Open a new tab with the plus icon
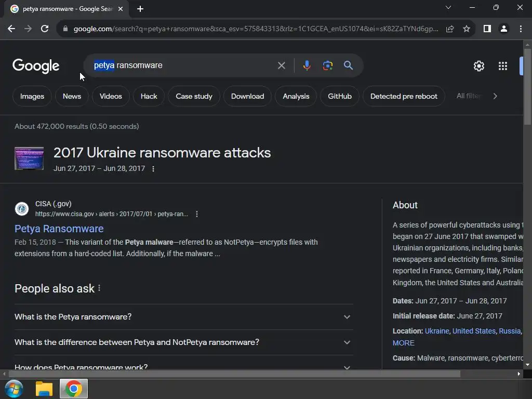532x399 pixels. [x=140, y=9]
